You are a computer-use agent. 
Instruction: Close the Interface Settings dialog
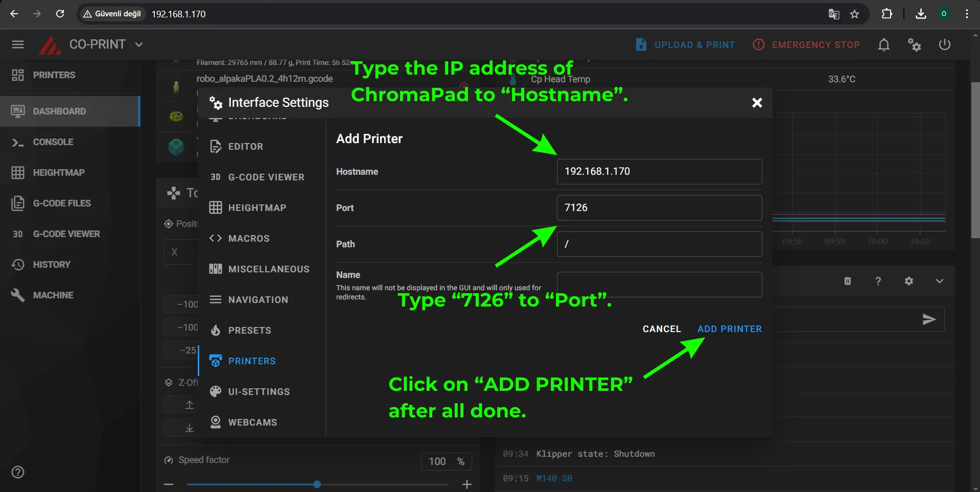(x=757, y=103)
